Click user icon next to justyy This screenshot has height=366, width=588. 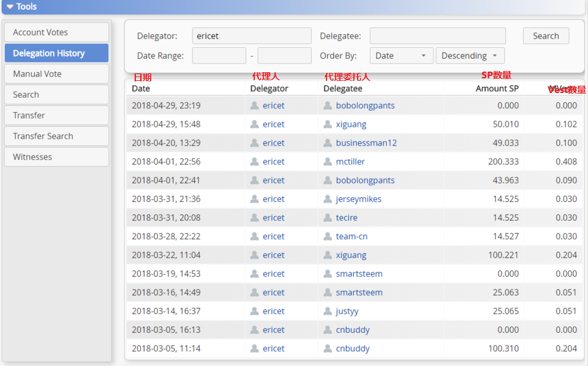tap(328, 311)
